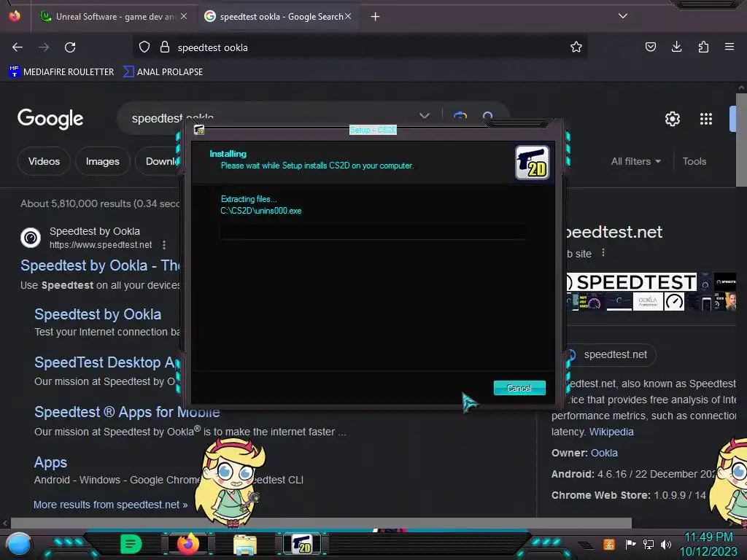Open a new tab with plus button
The image size is (747, 560).
pos(376,17)
